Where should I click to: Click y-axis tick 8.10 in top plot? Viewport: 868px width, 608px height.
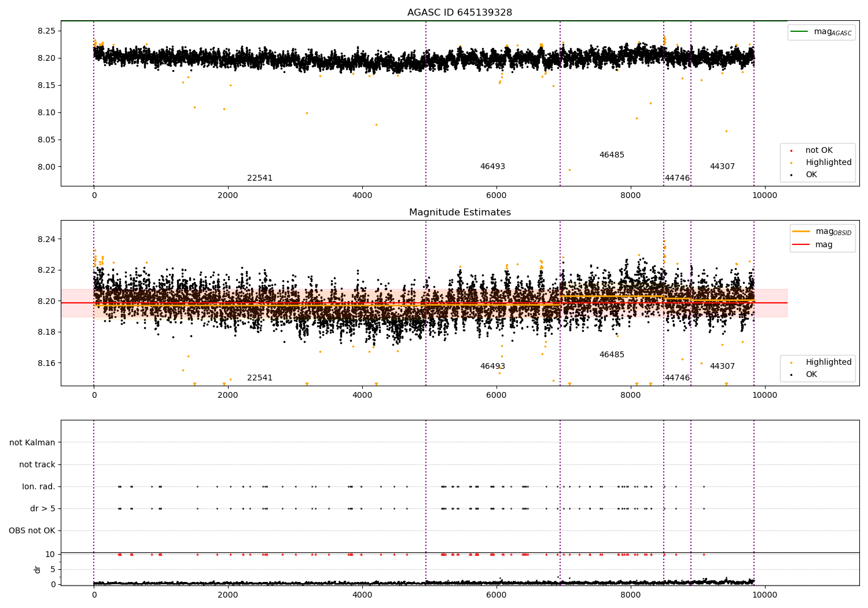click(x=46, y=113)
